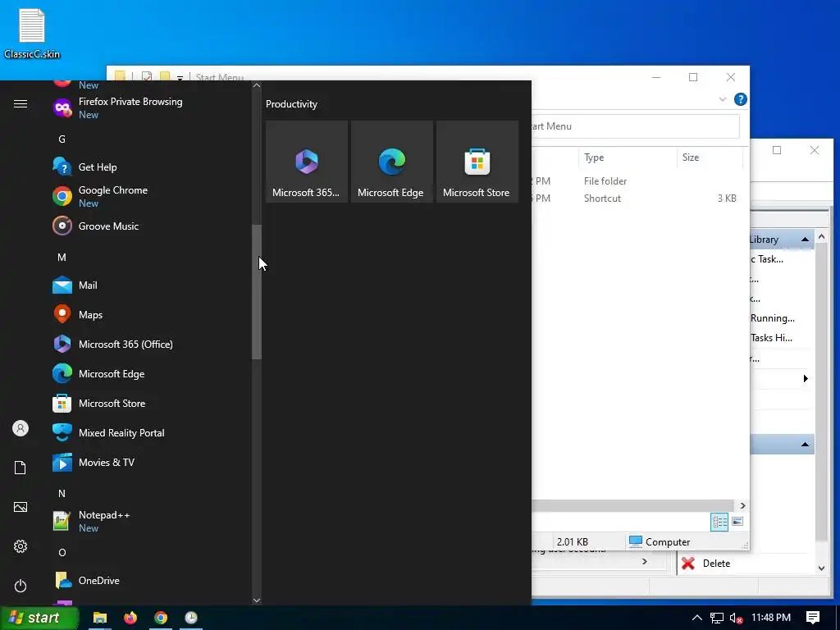Click the Search Start Menu field
Viewport: 840px width, 630px height.
(636, 126)
